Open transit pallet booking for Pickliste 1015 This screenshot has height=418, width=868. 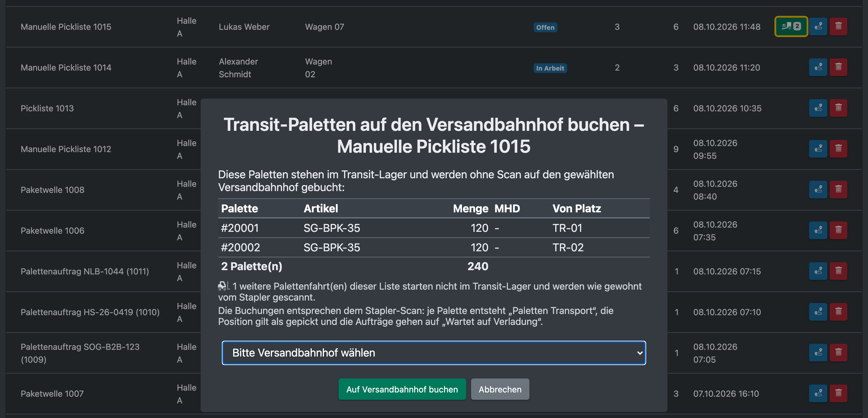pyautogui.click(x=791, y=26)
